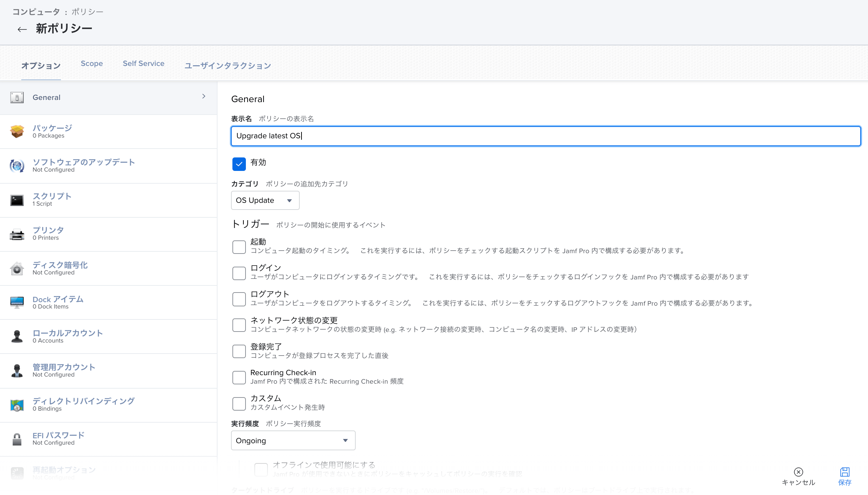Click the '0 Dock Items' count text

click(51, 307)
